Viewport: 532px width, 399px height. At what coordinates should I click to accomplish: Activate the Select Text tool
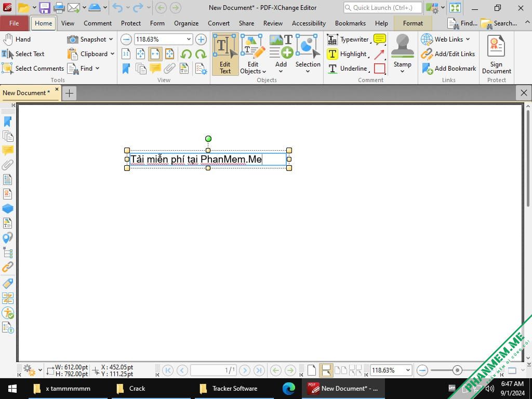[x=23, y=54]
